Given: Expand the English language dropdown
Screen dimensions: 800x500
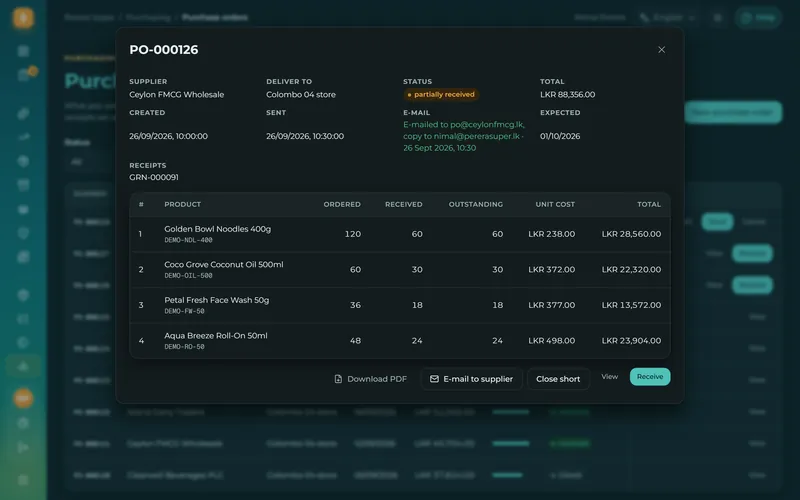Looking at the screenshot, I should (x=668, y=18).
